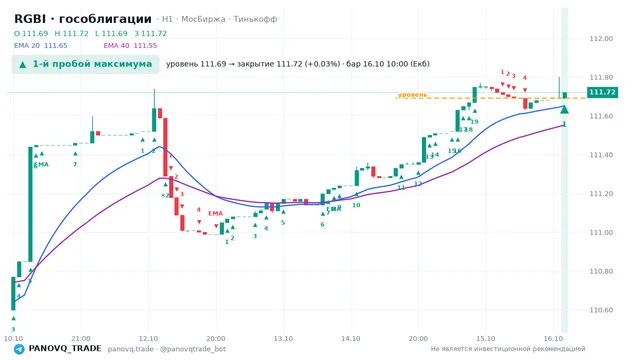
Task: Click the 111.40 price axis label
Action: [x=601, y=155]
